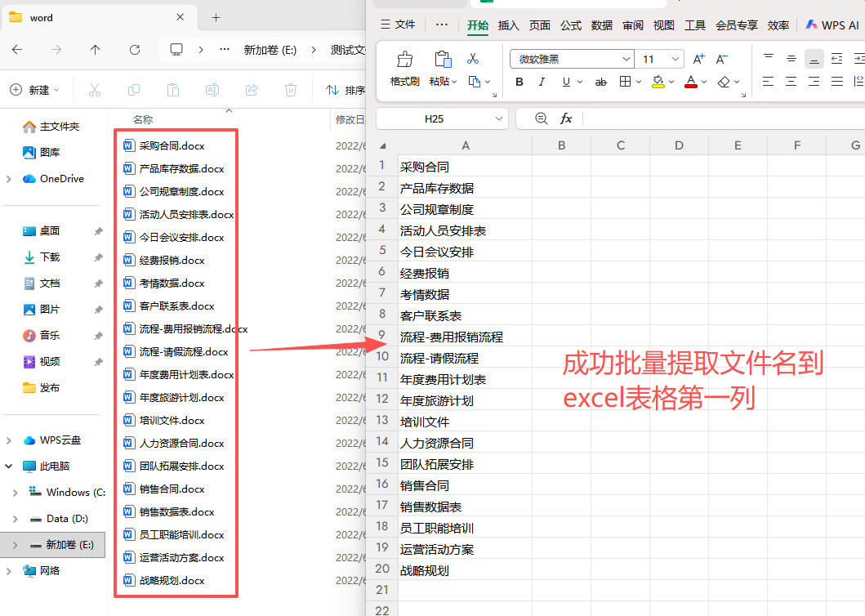865x616 pixels.
Task: Select the file 采购合同.docx
Action: pyautogui.click(x=172, y=145)
